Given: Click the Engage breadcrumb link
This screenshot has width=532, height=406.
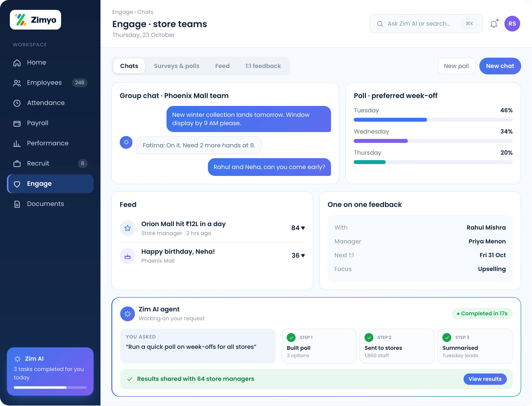Looking at the screenshot, I should [x=122, y=12].
